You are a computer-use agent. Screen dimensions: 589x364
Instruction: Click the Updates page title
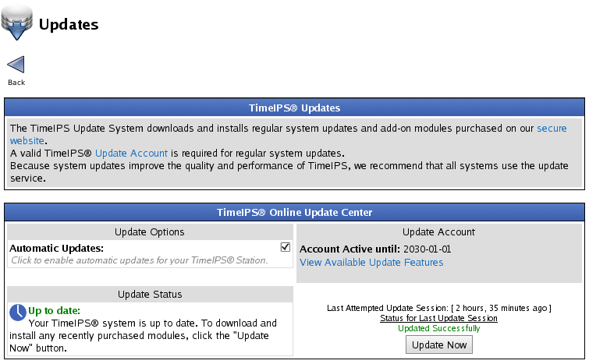[69, 25]
